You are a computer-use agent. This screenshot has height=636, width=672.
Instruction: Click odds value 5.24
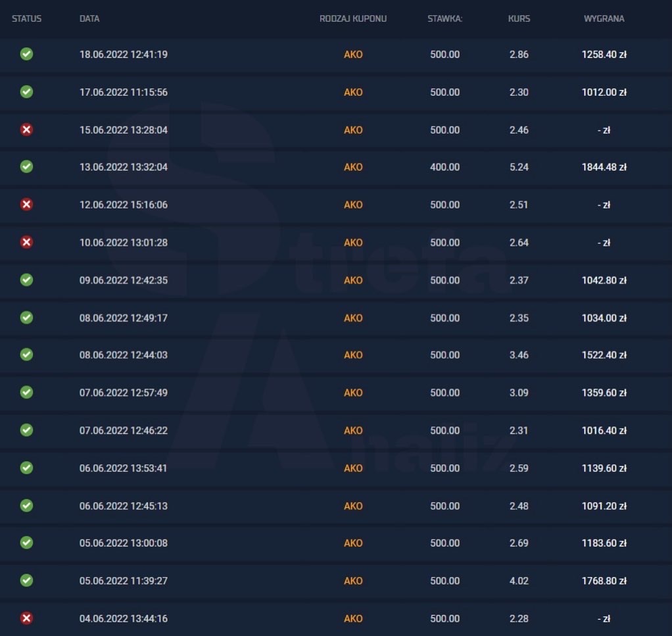[x=519, y=167]
